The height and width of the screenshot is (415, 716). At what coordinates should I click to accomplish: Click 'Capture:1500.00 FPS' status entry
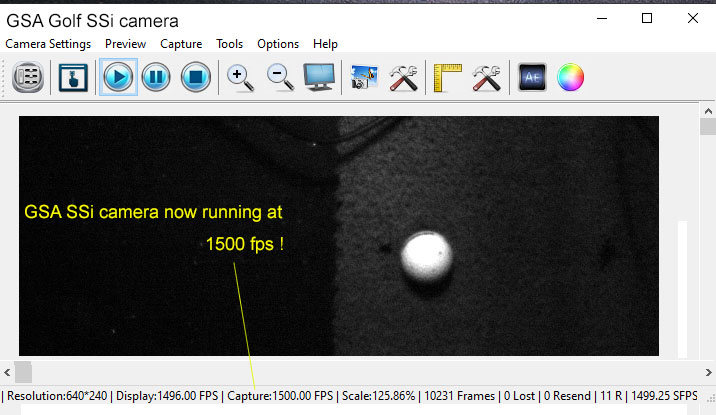[x=280, y=396]
